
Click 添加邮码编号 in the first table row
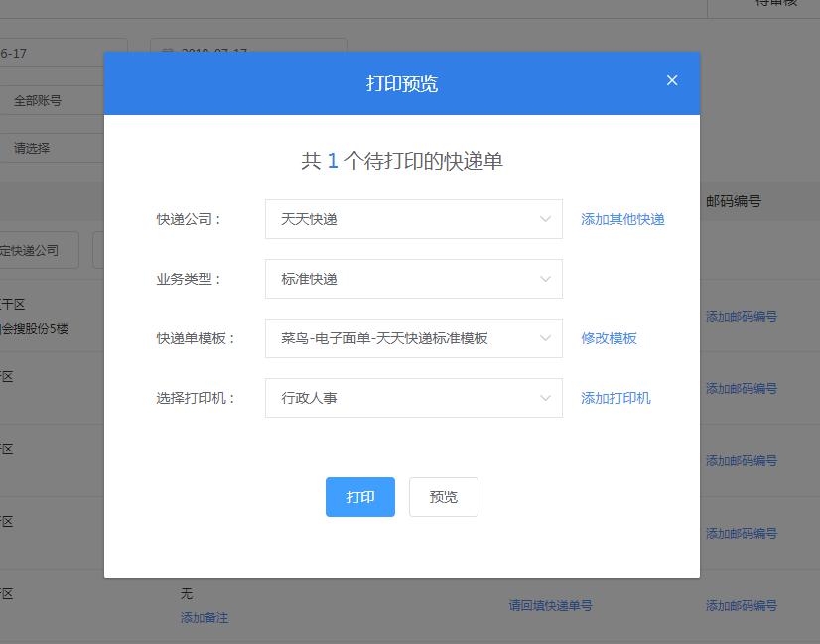[x=741, y=317]
